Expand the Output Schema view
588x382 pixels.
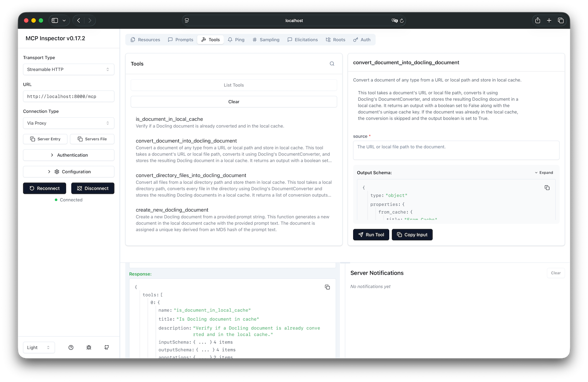click(544, 172)
